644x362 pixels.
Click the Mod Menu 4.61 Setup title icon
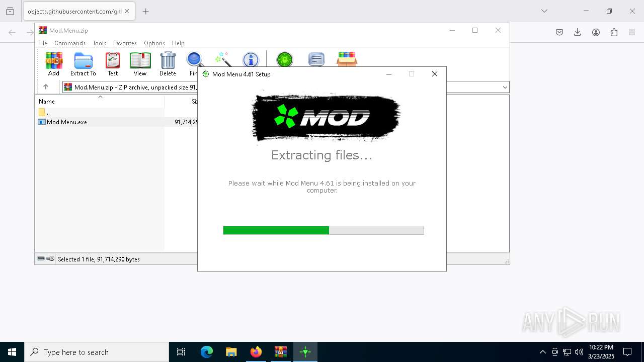tap(206, 74)
